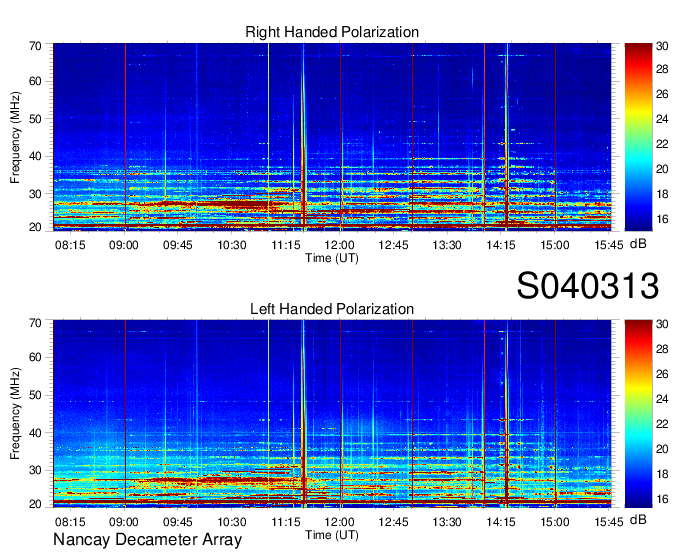Click frequency tick '40' of Right Handed plot

click(35, 156)
